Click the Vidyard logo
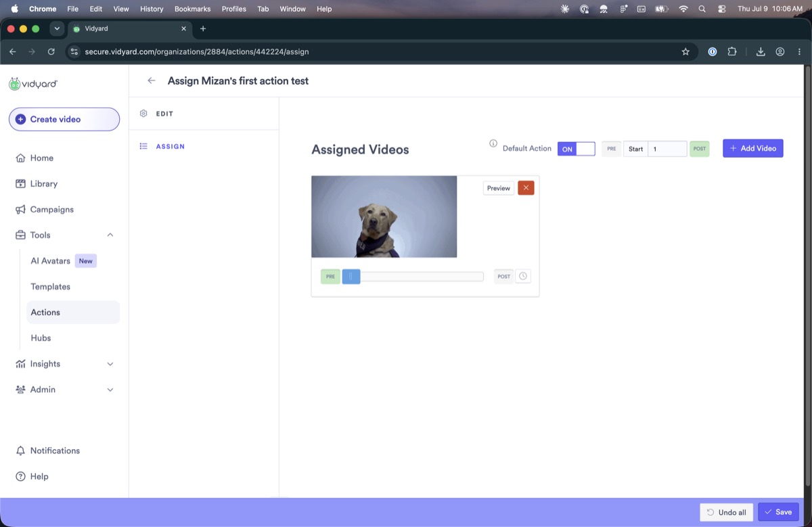 [x=33, y=84]
